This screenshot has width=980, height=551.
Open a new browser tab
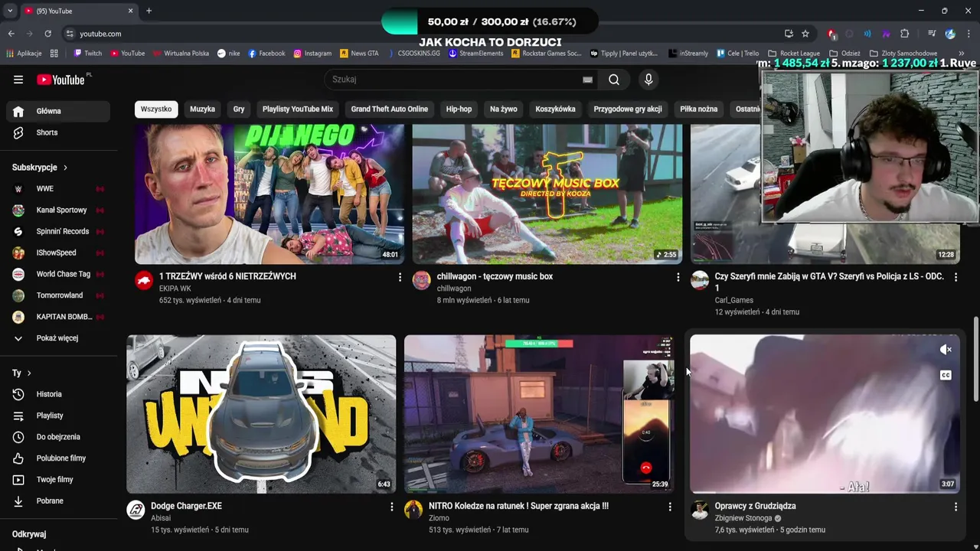tap(149, 11)
